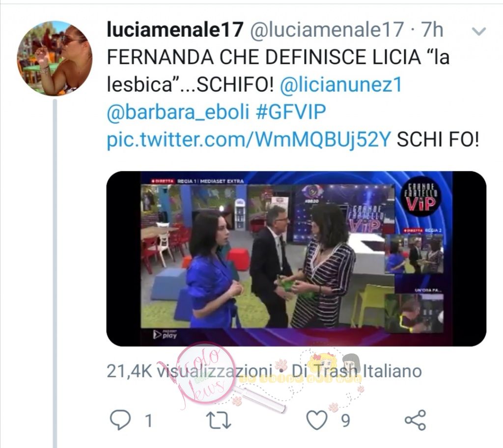Retweet using the retweet arrows icon
The image size is (503, 448).
point(218,420)
